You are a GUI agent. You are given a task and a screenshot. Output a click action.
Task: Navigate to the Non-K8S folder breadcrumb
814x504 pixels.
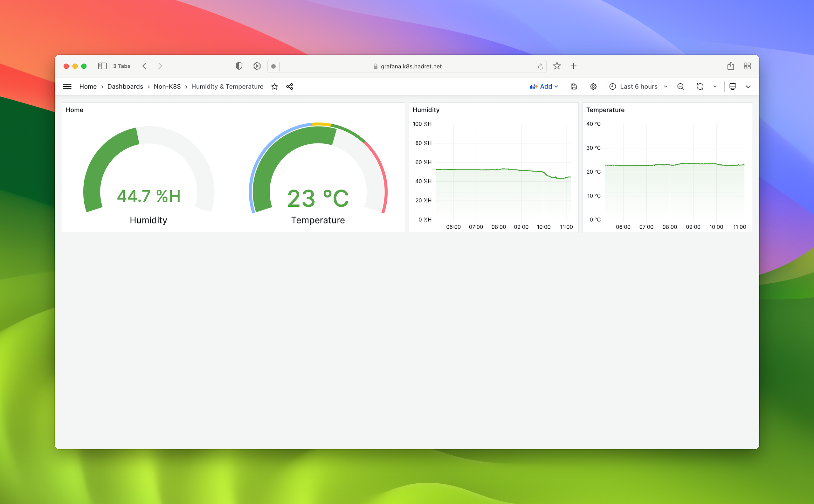click(x=167, y=87)
